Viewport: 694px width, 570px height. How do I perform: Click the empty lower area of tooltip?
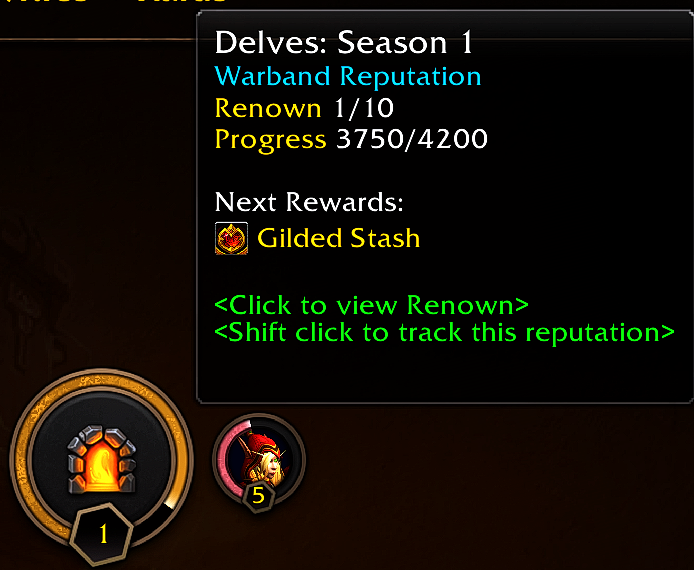tap(444, 374)
